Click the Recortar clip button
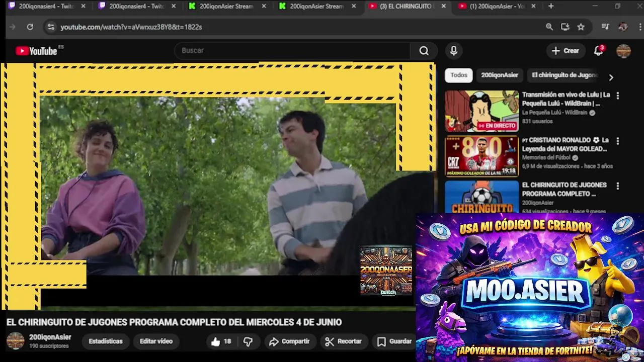The width and height of the screenshot is (644, 362). coord(344,341)
